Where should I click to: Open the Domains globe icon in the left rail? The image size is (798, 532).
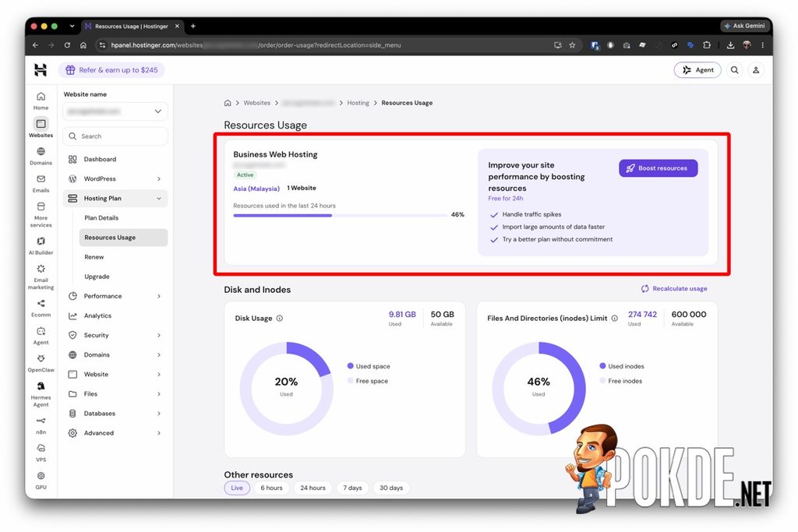41,156
